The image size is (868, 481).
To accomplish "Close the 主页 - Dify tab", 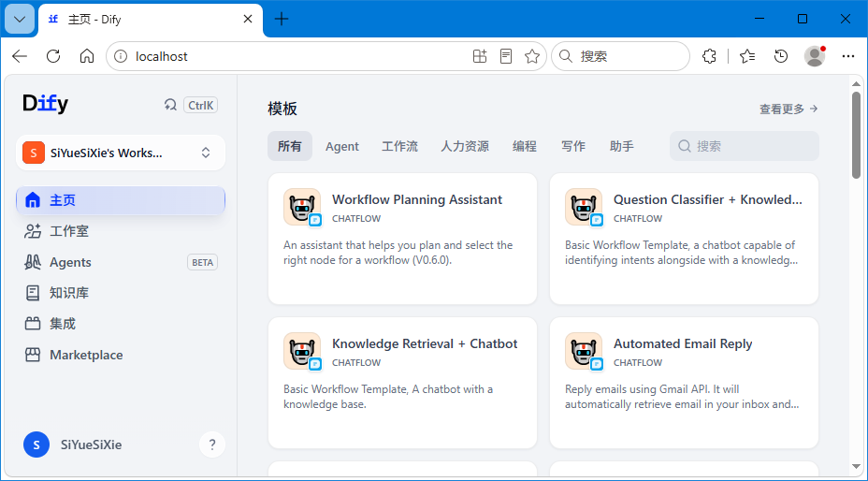I will (248, 19).
